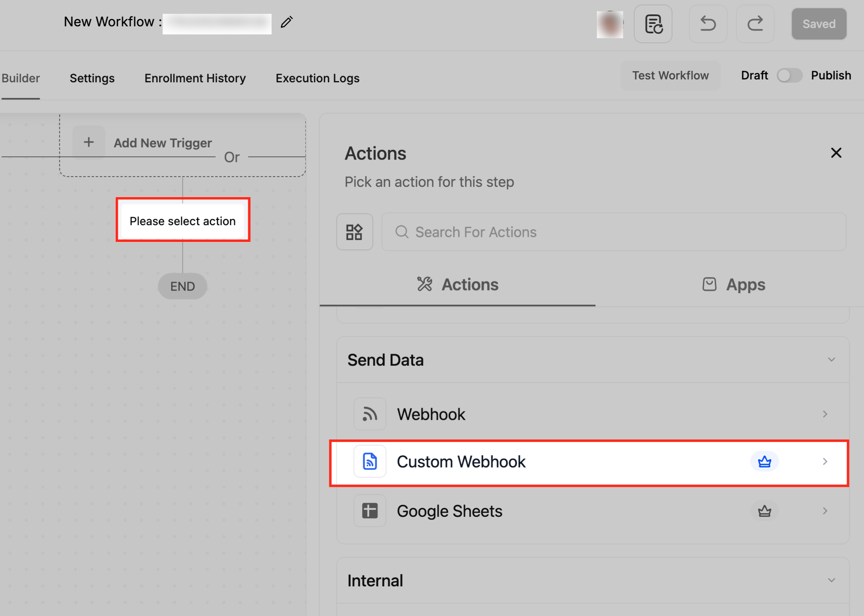Screen dimensions: 864x616
Task: Open the Execution Logs tab
Action: click(317, 78)
